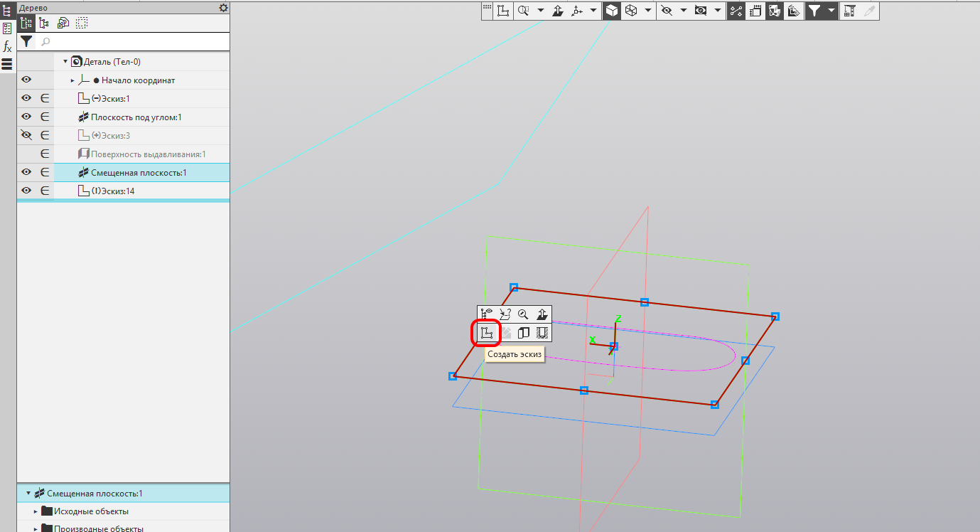Click structure tree mode icon
The height and width of the screenshot is (532, 980).
coord(44,23)
